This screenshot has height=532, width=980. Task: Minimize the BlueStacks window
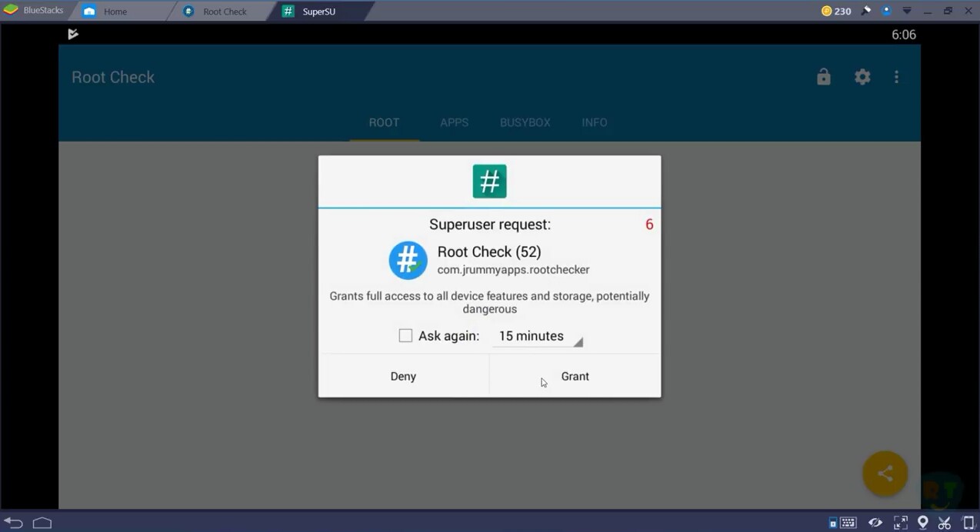928,11
